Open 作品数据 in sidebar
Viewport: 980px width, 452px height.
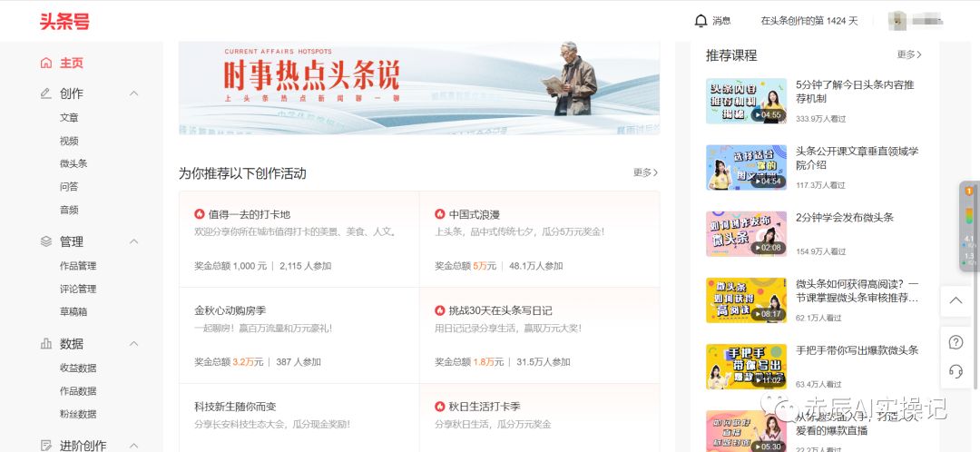(x=78, y=390)
